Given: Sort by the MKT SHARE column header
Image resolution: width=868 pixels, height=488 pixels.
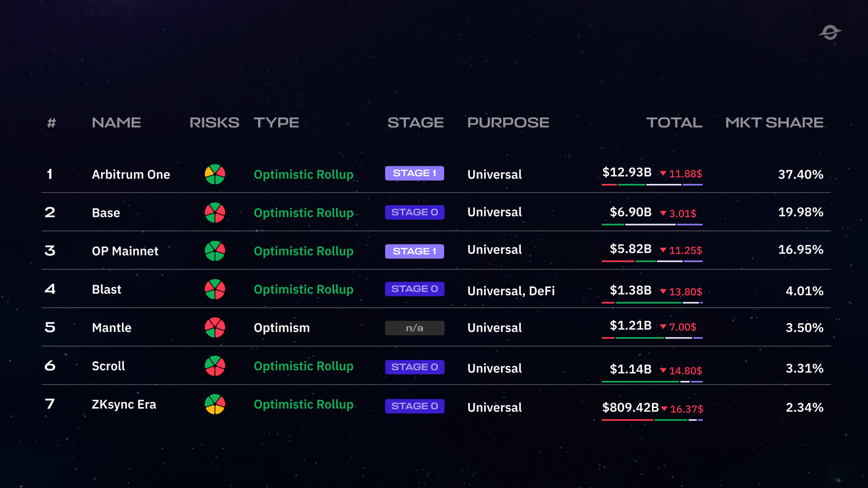Looking at the screenshot, I should click(774, 122).
